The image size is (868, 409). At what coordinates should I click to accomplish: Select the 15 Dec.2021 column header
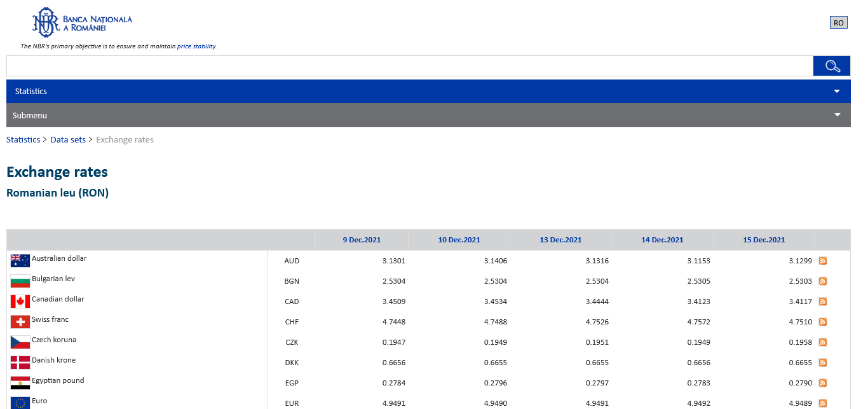[x=764, y=240]
